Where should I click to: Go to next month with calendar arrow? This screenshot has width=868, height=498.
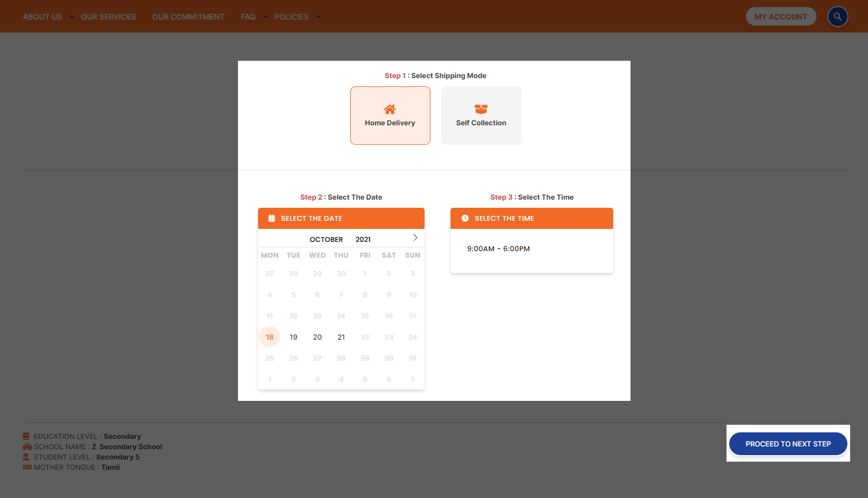415,238
